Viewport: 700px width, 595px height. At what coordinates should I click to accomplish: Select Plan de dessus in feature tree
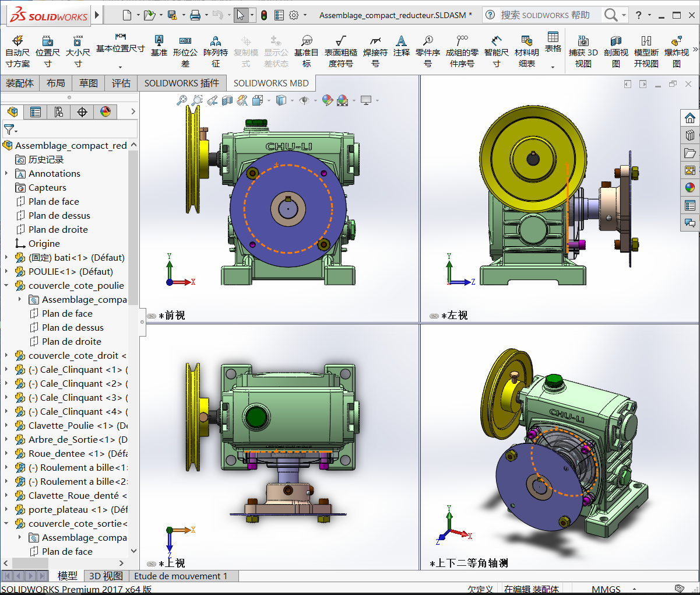tap(59, 215)
